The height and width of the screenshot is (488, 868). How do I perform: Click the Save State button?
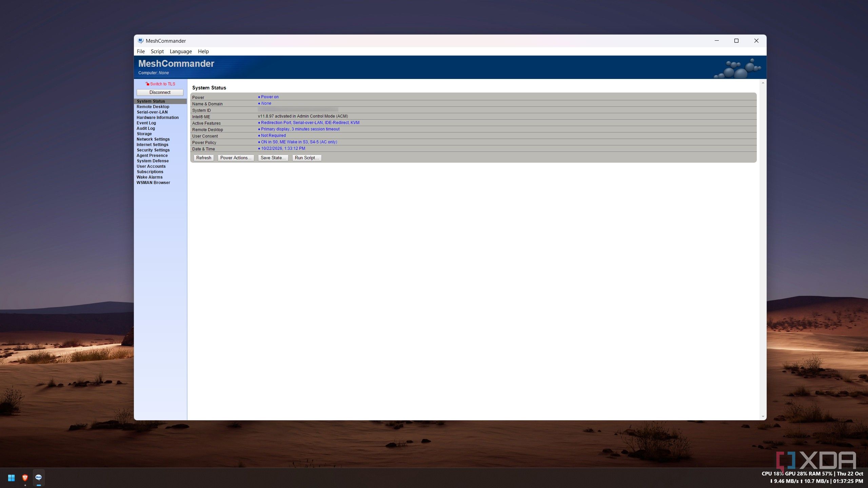pos(273,158)
